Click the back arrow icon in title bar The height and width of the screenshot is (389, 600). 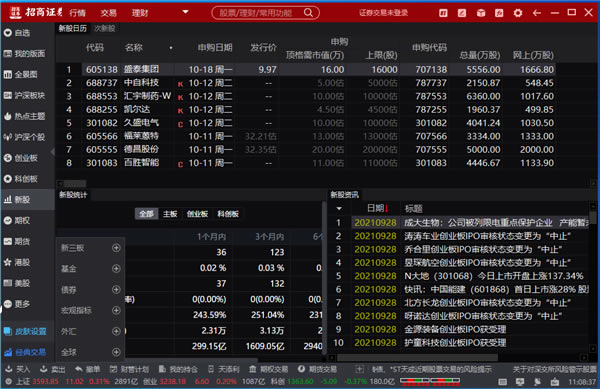click(536, 13)
